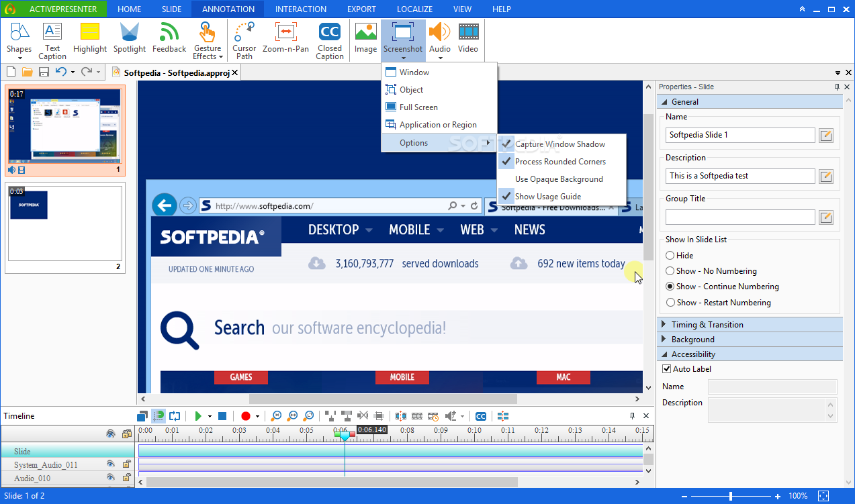This screenshot has width=855, height=504.
Task: Save the project with floppy icon
Action: click(x=44, y=72)
